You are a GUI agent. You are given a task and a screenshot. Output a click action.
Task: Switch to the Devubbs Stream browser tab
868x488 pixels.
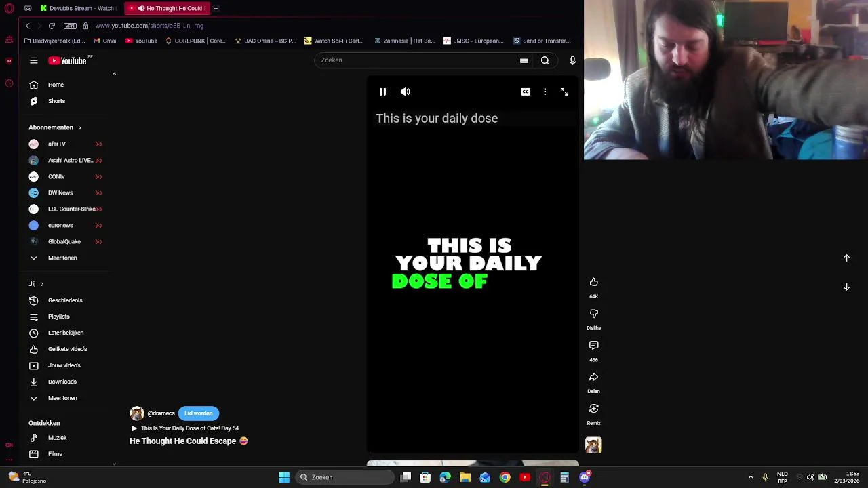(77, 8)
